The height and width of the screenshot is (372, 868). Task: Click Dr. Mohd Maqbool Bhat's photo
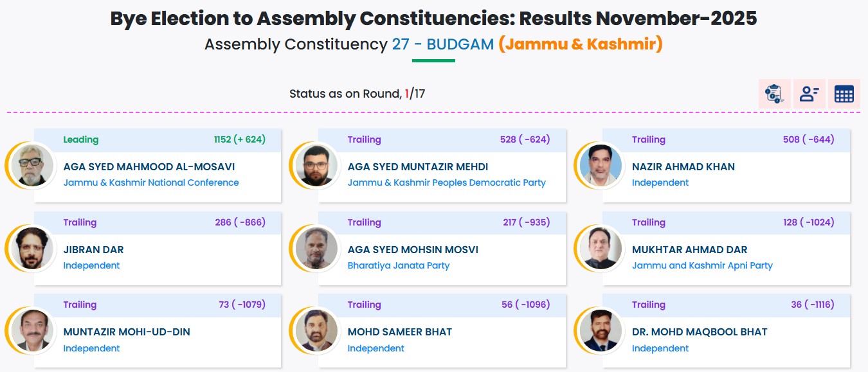601,330
